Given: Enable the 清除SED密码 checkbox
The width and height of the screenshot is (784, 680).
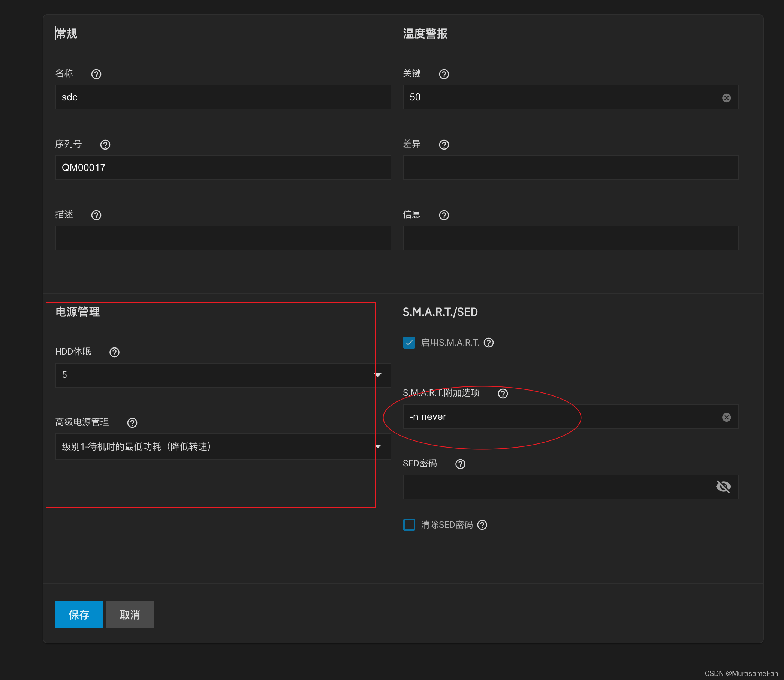Looking at the screenshot, I should click(409, 525).
